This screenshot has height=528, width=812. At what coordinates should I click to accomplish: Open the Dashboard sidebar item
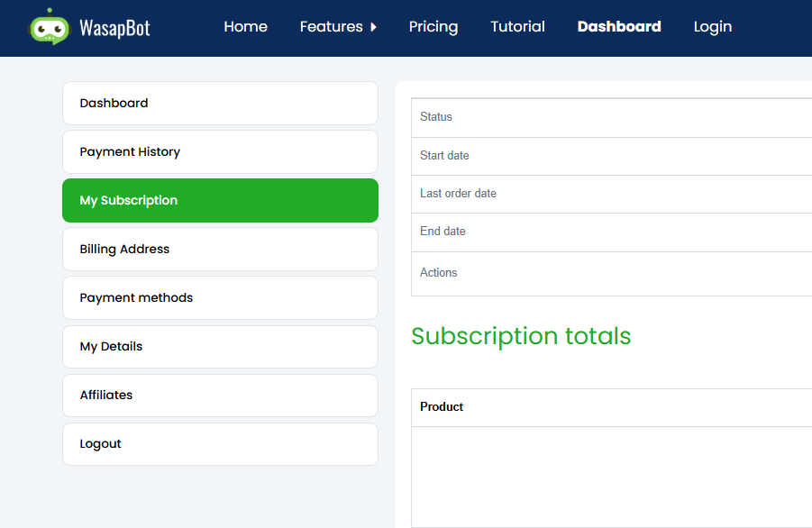(220, 104)
